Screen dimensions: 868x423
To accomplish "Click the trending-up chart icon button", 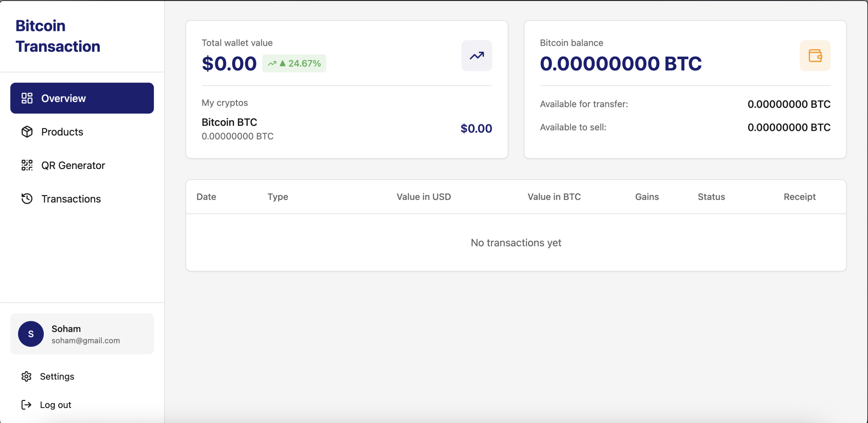I will (477, 56).
